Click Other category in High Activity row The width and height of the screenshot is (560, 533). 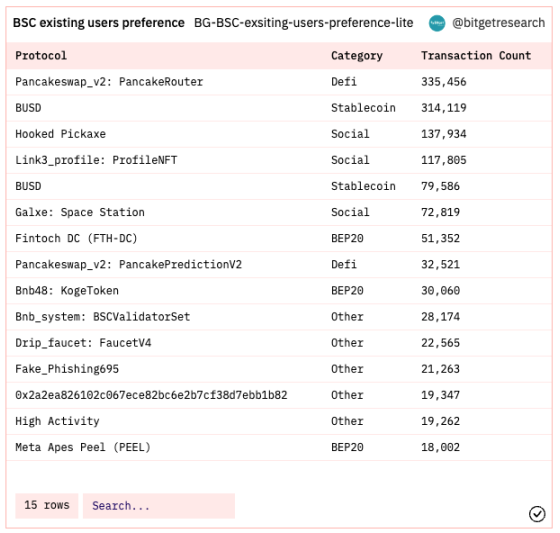(347, 421)
